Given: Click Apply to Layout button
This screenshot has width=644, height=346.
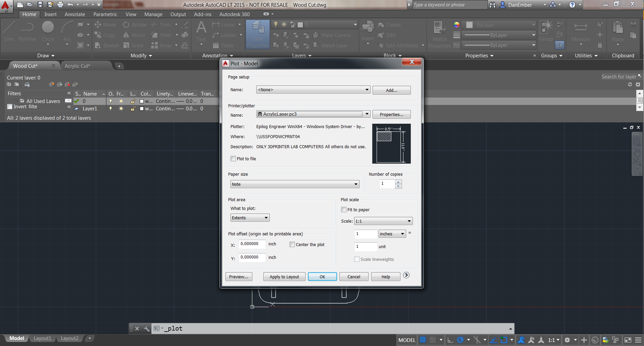Looking at the screenshot, I should pyautogui.click(x=284, y=277).
